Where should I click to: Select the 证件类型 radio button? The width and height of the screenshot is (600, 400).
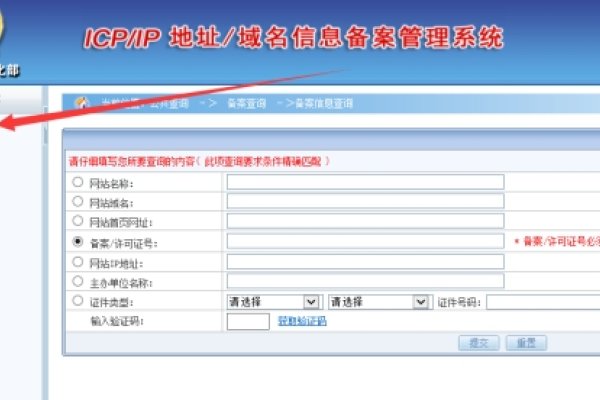(77, 300)
